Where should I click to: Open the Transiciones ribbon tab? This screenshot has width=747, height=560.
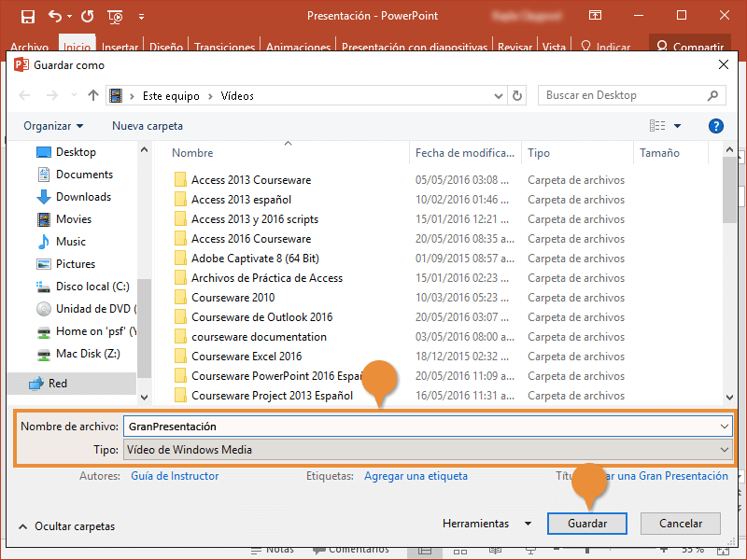pyautogui.click(x=224, y=47)
